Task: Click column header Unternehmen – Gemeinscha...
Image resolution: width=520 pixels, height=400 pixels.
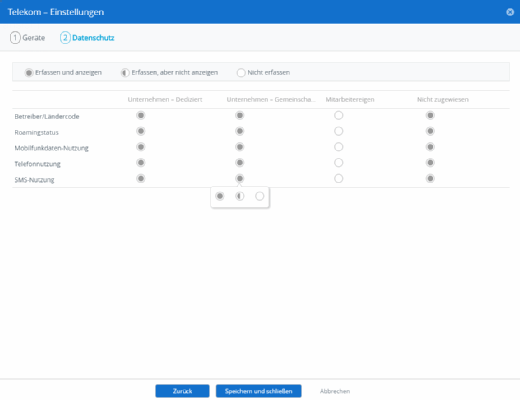Action: 271,100
